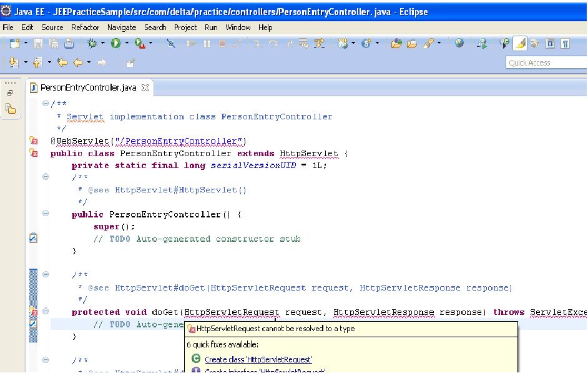Click HttpServlet after extends in class declaration
The width and height of the screenshot is (588, 373).
308,154
